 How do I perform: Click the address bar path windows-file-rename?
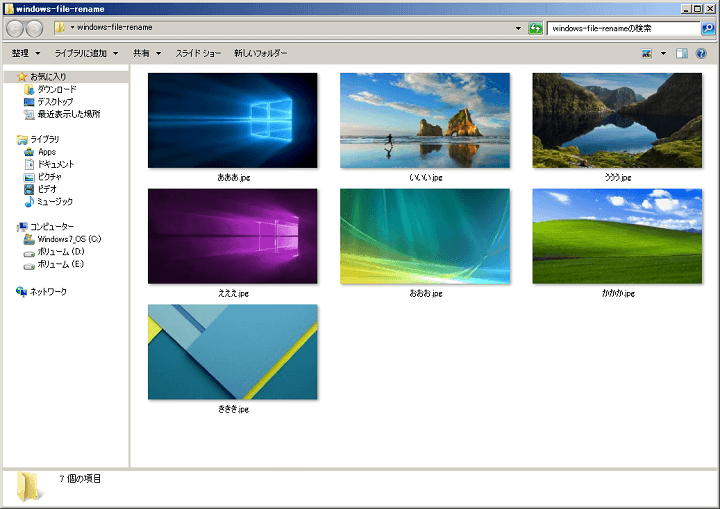click(x=114, y=28)
